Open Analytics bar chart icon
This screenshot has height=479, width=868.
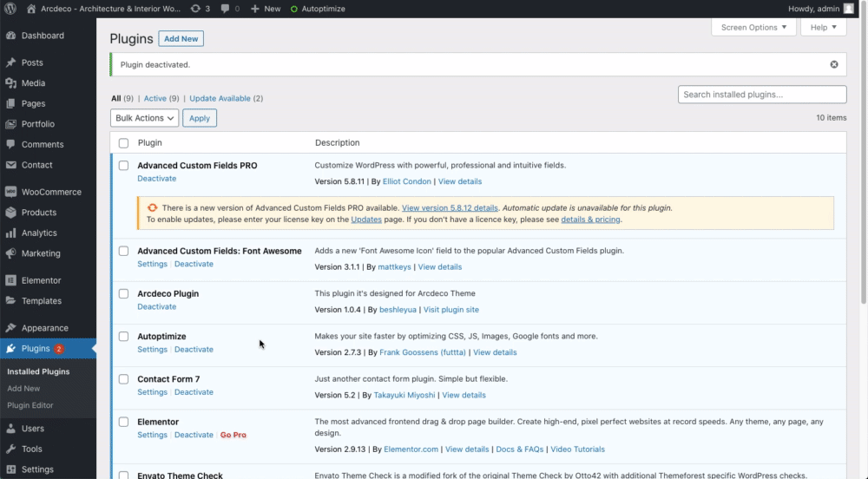click(10, 233)
